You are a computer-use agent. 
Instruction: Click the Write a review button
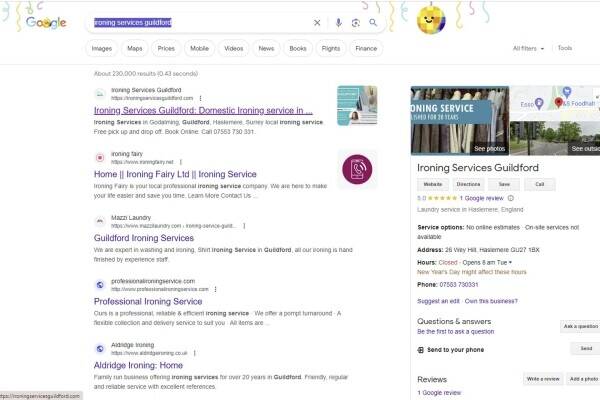[x=543, y=379]
